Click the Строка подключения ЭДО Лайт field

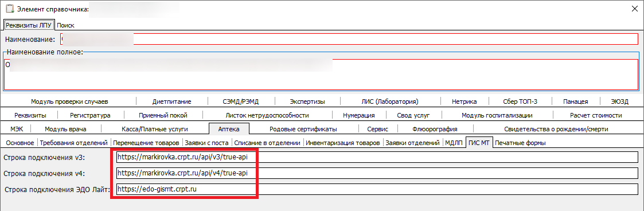[377, 189]
